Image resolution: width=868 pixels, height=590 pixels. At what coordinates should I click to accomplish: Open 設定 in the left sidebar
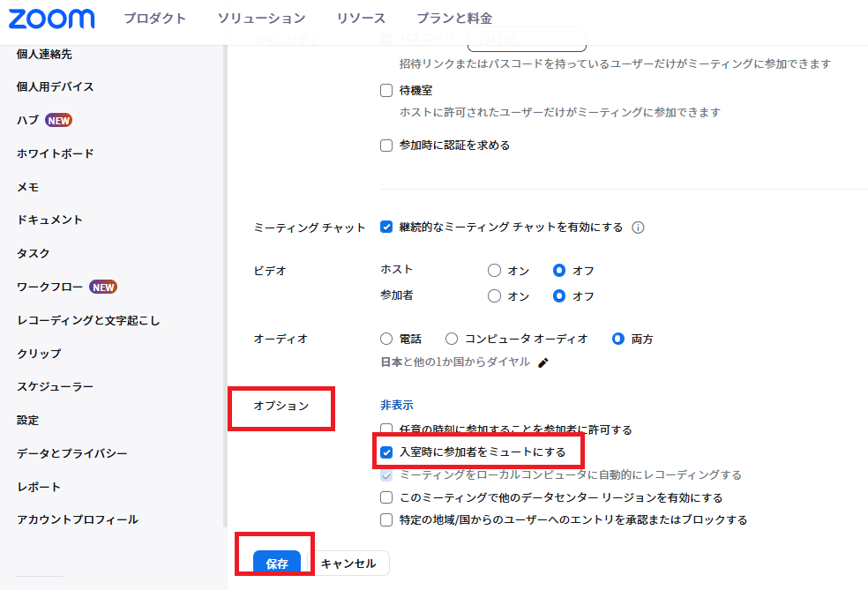pos(28,420)
